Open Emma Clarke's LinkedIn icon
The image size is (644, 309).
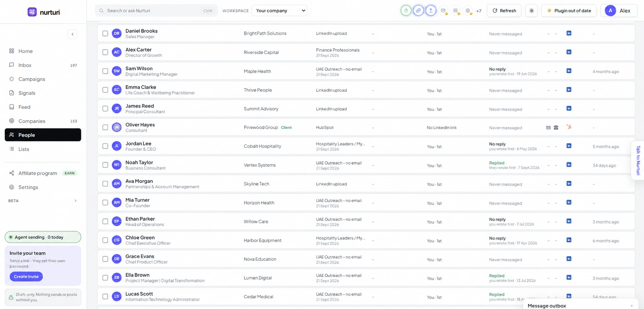[569, 90]
